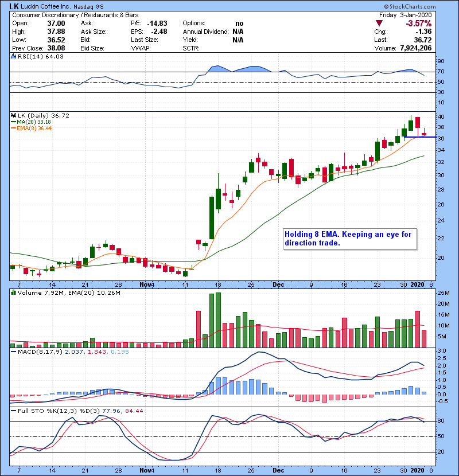Click the green MA(20) legend marker
The width and height of the screenshot is (459, 476).
[13, 122]
